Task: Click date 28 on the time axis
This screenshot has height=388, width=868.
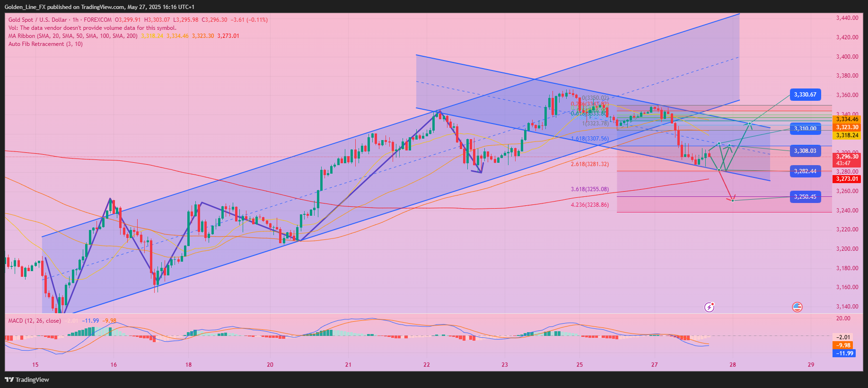Action: pos(733,365)
